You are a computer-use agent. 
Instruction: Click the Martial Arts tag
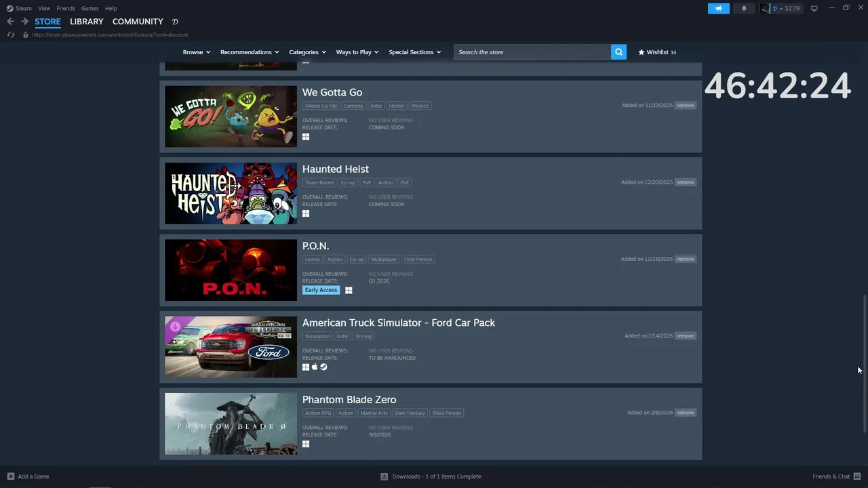(374, 413)
